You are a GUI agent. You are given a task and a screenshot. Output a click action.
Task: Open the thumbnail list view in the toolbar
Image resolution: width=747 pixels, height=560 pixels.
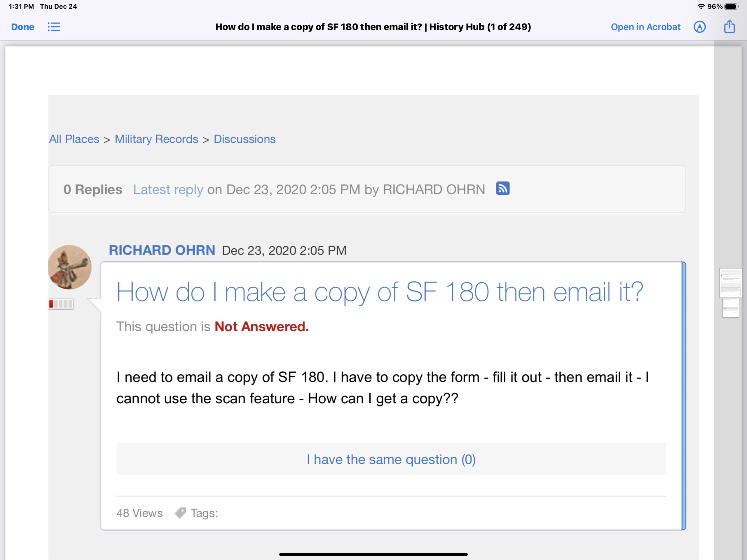tap(54, 27)
